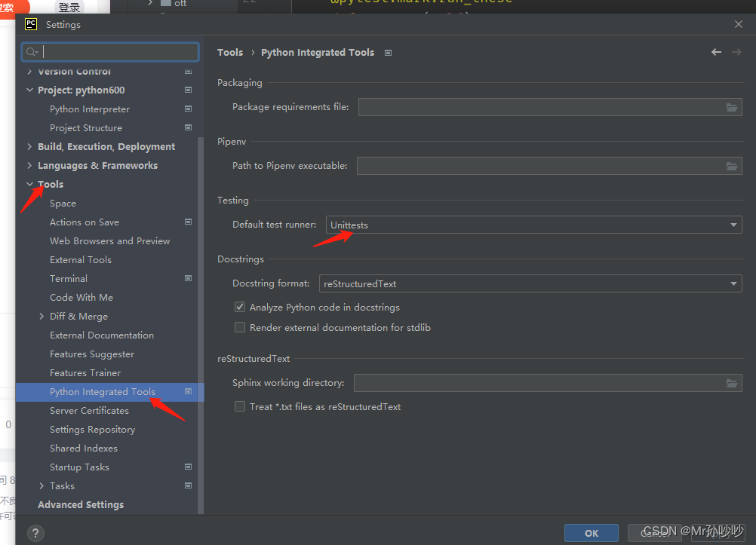The image size is (756, 545).
Task: Click project-level icon beside Actions on Save
Action: pos(189,222)
